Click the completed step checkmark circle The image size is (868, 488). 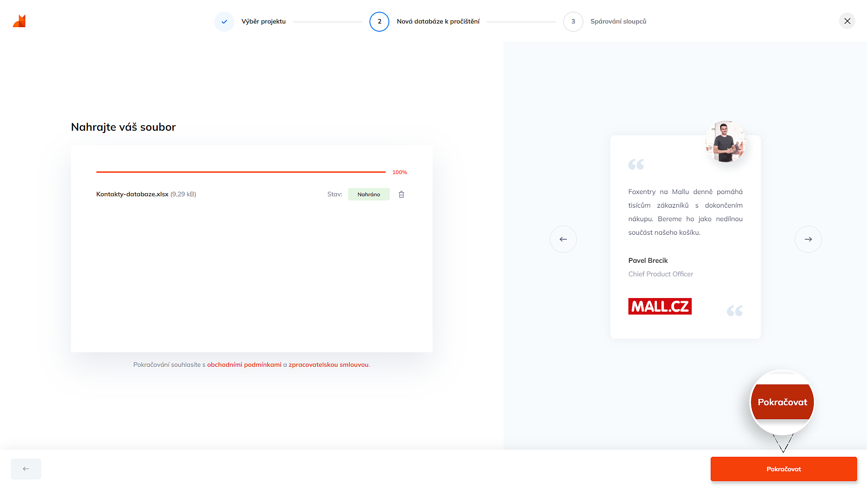tap(224, 22)
